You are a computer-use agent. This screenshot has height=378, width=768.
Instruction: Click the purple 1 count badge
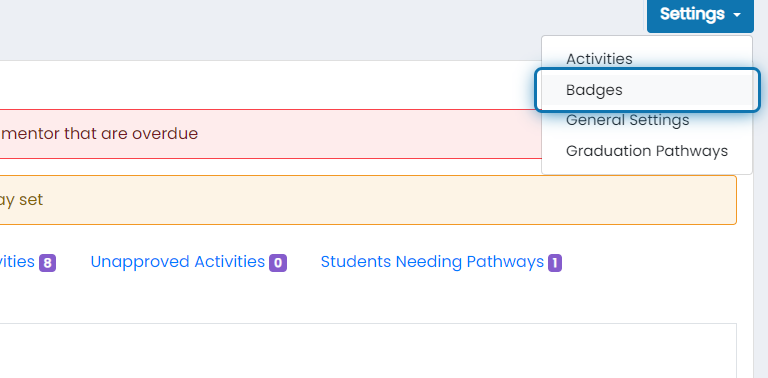coord(555,263)
